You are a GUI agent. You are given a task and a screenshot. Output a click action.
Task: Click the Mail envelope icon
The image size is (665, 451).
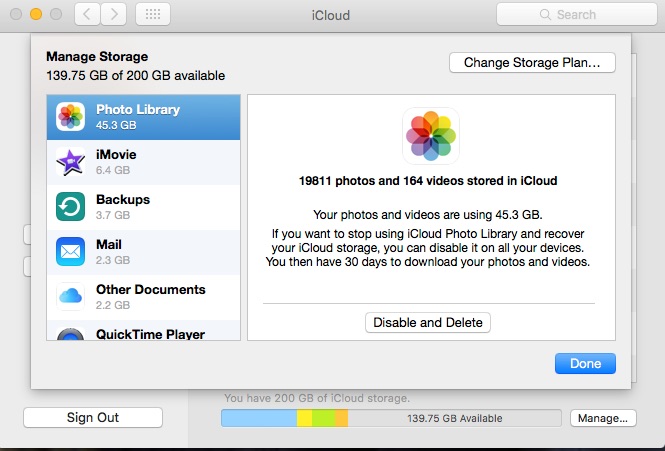point(70,252)
